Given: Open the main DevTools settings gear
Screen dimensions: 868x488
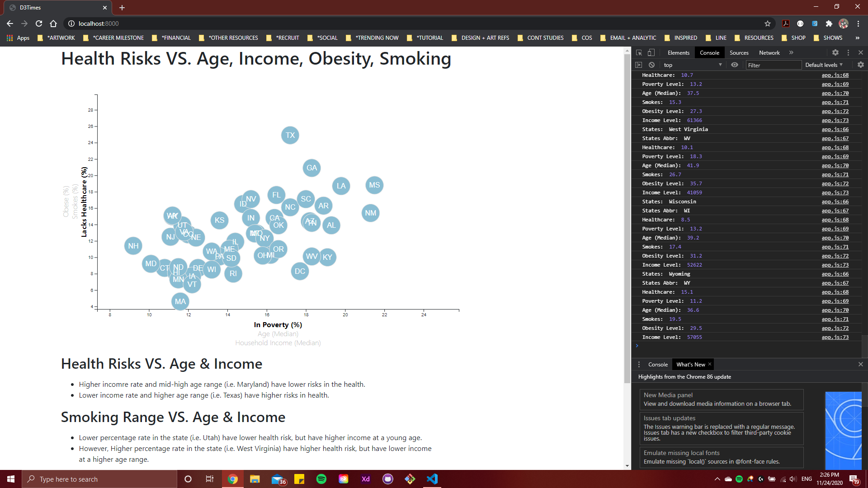Looking at the screenshot, I should coord(835,52).
